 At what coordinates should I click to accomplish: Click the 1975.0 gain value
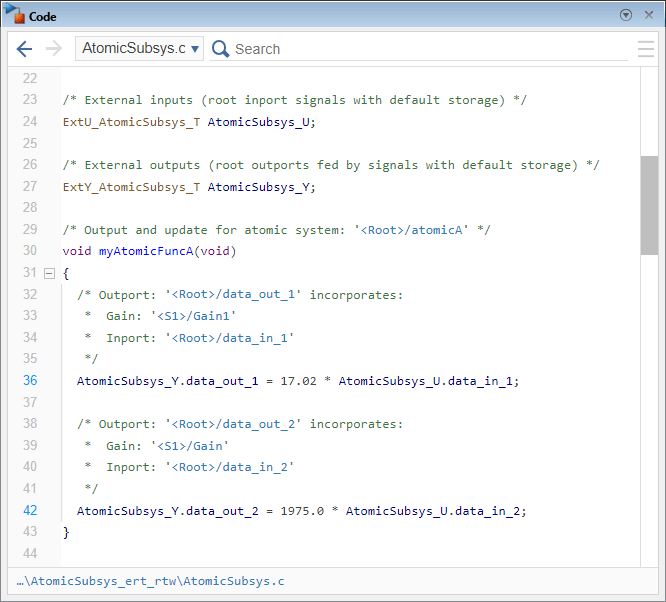(302, 511)
